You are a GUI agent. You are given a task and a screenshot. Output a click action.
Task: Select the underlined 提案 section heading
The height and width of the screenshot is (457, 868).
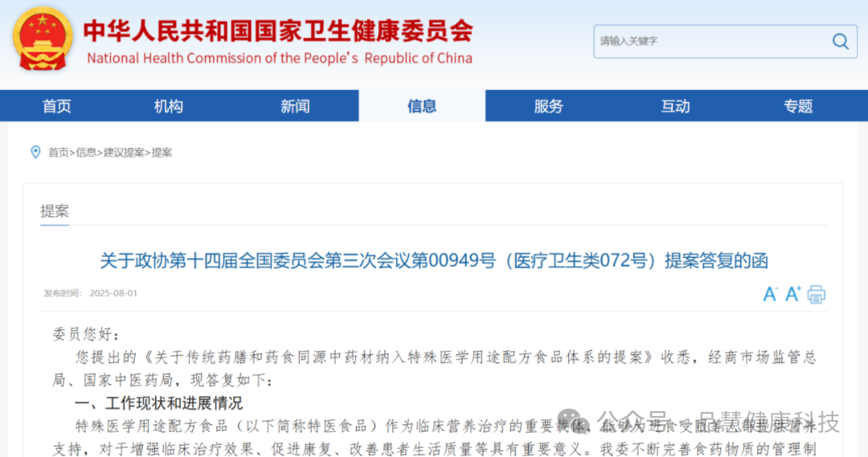click(55, 211)
